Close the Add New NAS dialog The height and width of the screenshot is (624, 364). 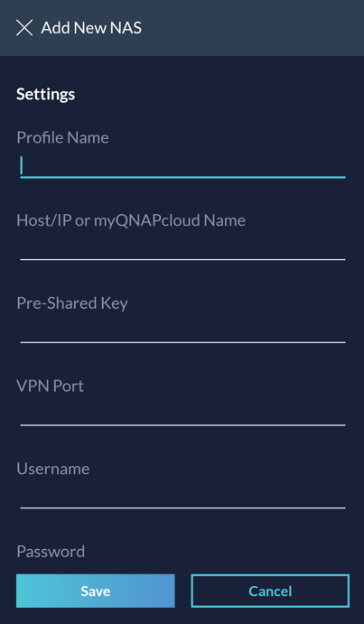tap(24, 28)
